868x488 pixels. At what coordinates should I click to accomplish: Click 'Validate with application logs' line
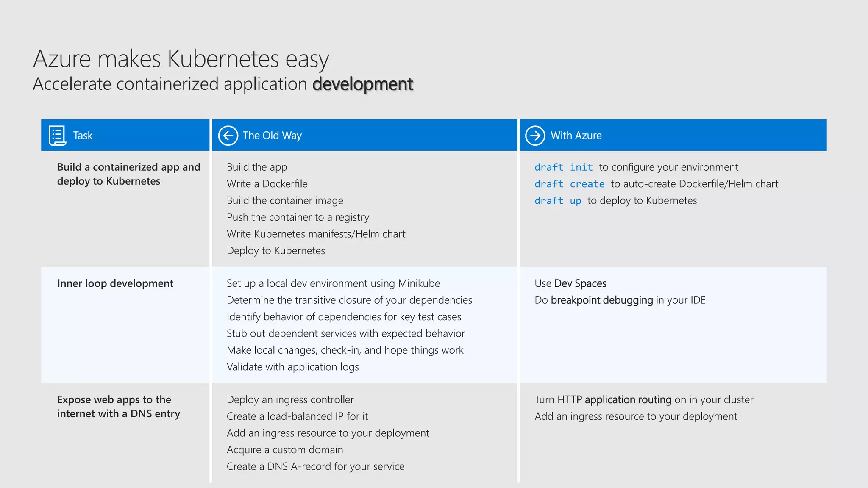(x=292, y=367)
